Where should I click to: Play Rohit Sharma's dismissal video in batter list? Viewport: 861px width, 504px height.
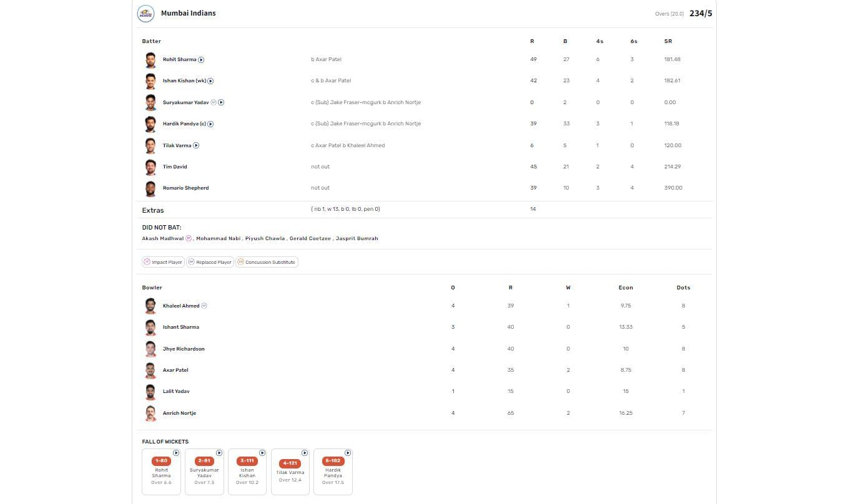[x=201, y=60]
